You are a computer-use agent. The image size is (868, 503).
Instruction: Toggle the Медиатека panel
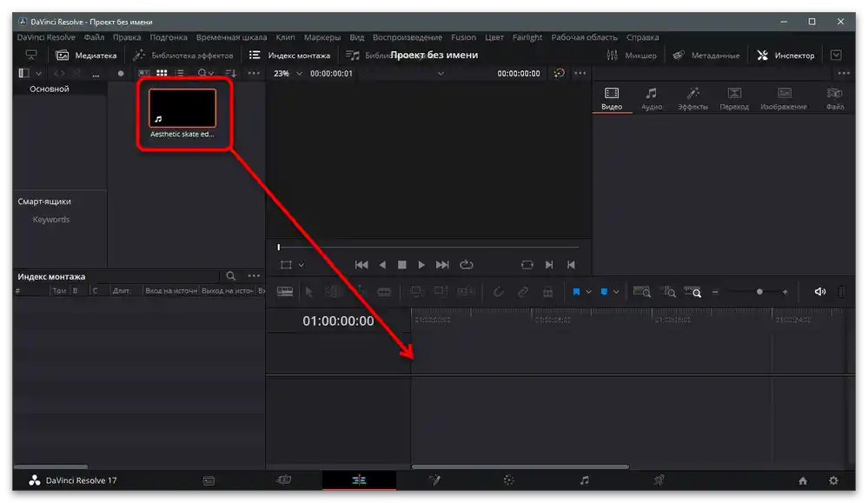coord(86,56)
